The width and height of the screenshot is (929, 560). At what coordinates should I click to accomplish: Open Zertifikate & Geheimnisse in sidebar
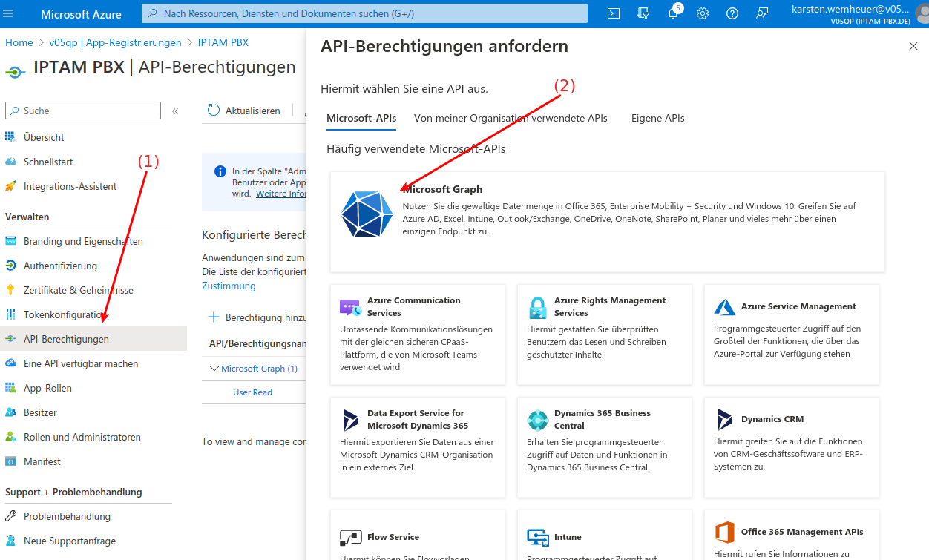(x=79, y=290)
